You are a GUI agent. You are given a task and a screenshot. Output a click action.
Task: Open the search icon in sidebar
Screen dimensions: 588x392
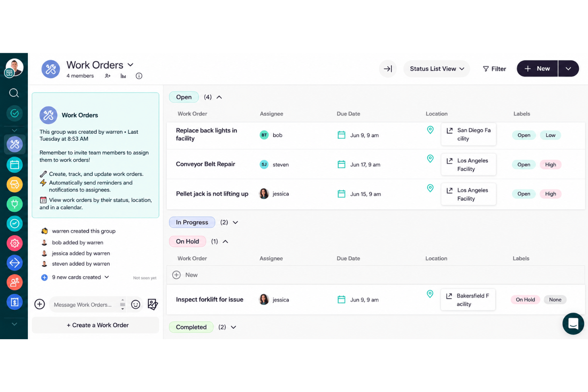(14, 93)
